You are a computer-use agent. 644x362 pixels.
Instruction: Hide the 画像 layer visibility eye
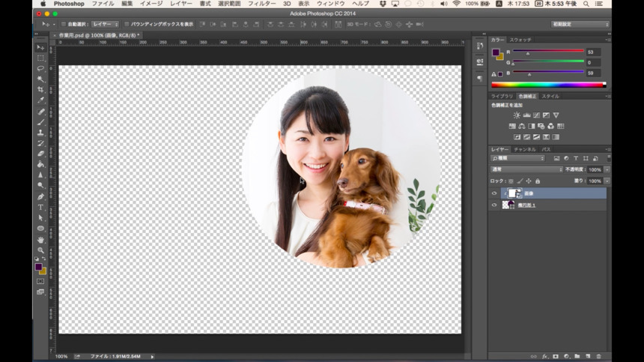(494, 193)
